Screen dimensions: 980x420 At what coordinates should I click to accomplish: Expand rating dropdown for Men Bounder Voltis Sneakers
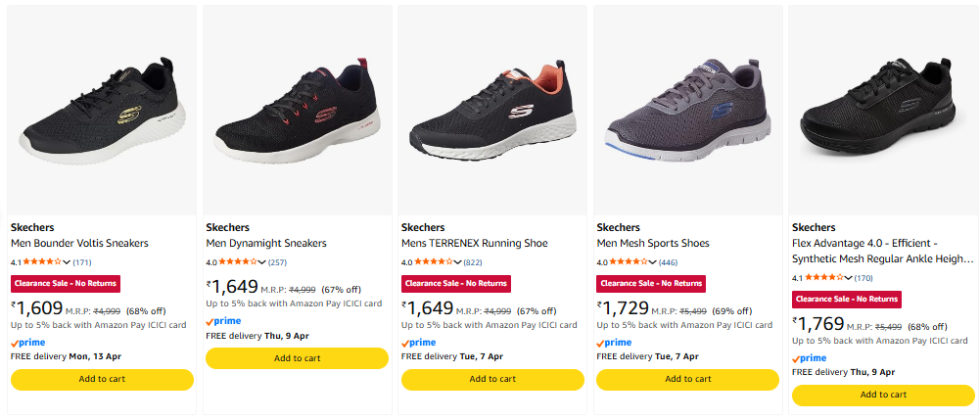pos(67,262)
